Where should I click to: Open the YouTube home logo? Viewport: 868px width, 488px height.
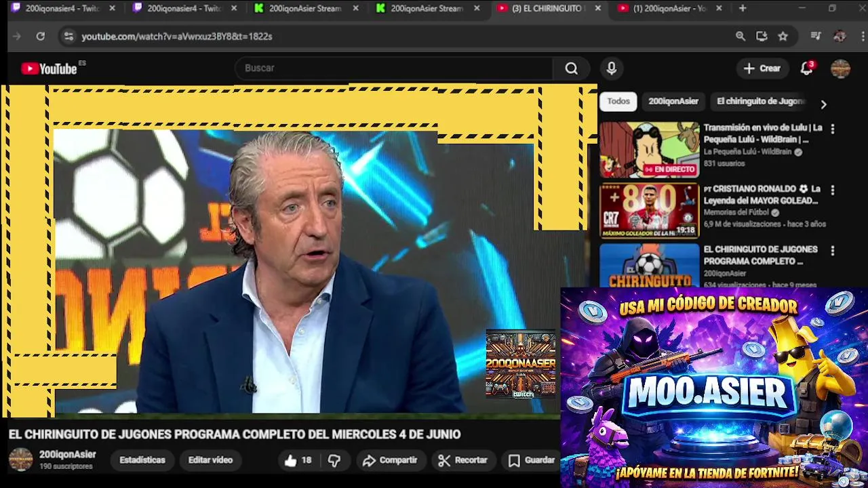49,68
